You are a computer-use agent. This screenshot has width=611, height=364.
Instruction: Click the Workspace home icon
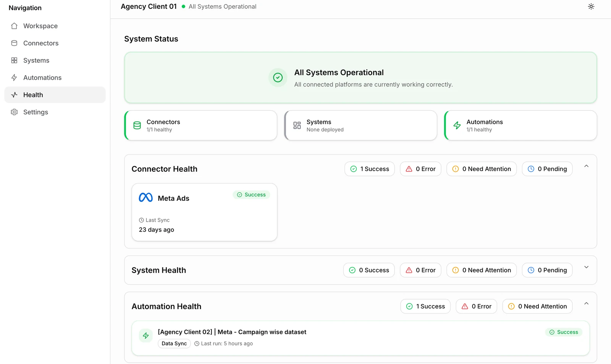click(14, 26)
